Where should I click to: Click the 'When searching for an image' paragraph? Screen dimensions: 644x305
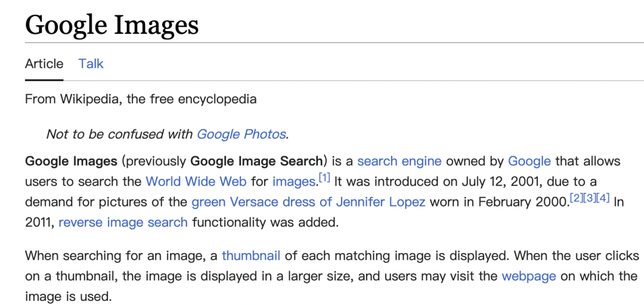click(x=331, y=276)
